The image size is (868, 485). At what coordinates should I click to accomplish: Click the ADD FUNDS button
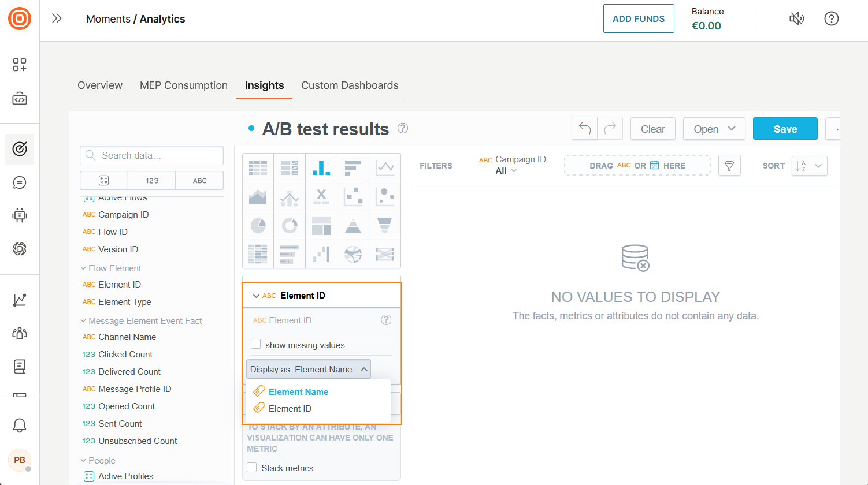[x=639, y=18]
